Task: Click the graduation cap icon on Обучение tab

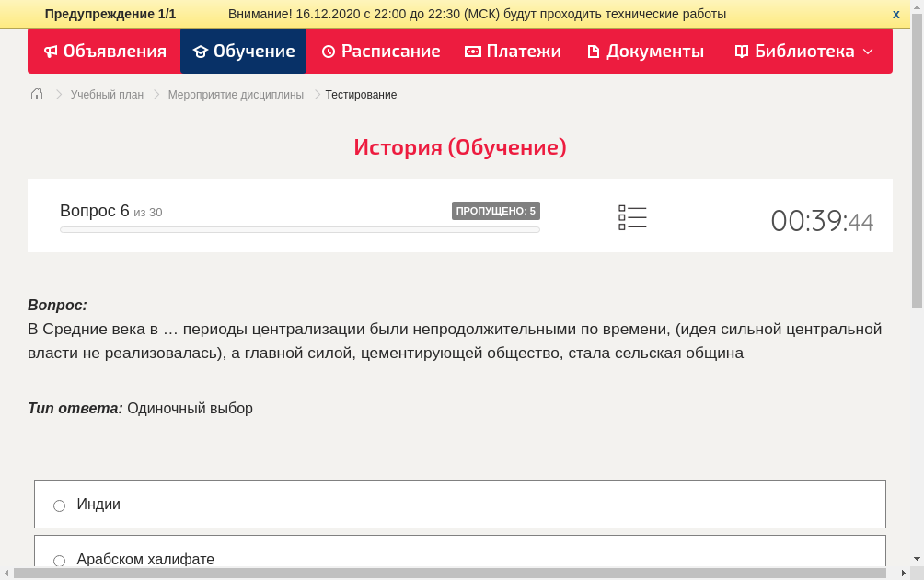Action: [202, 52]
